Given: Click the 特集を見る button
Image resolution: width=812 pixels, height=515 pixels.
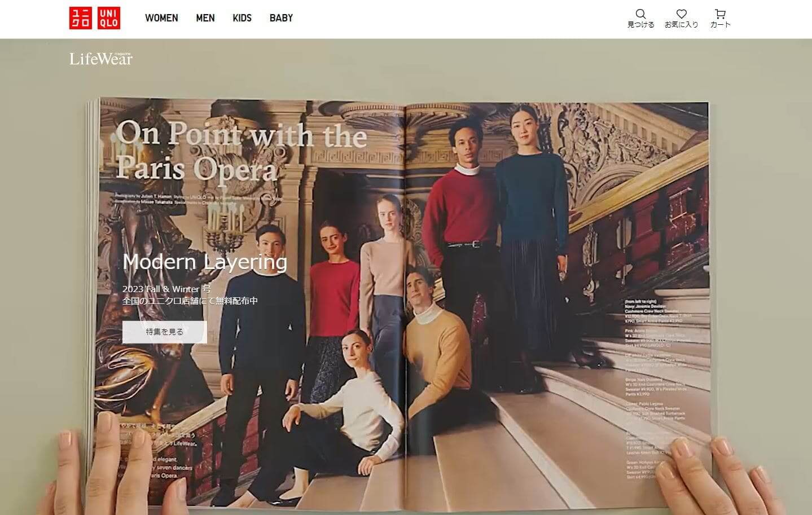Looking at the screenshot, I should 165,332.
